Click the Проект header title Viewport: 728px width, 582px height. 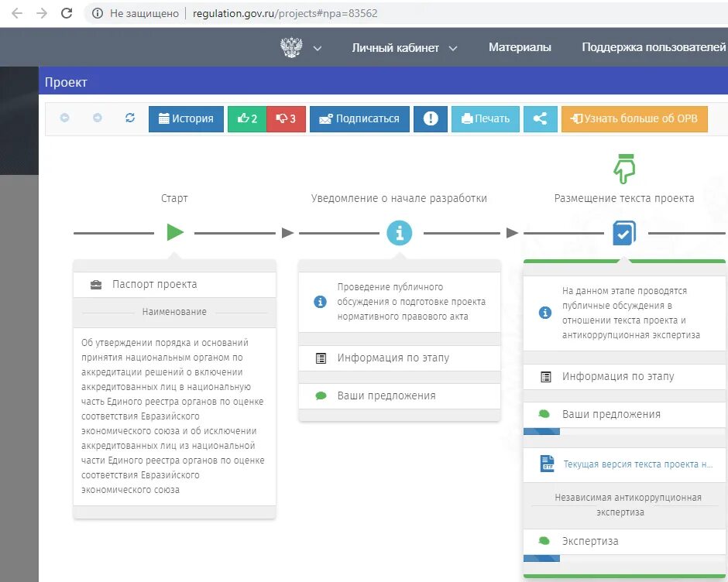(x=66, y=82)
